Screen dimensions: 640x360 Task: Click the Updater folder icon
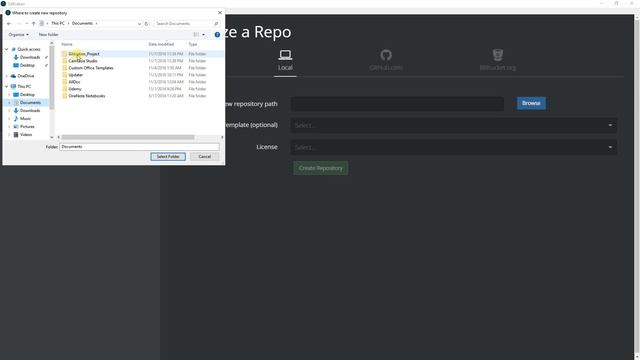coord(64,75)
